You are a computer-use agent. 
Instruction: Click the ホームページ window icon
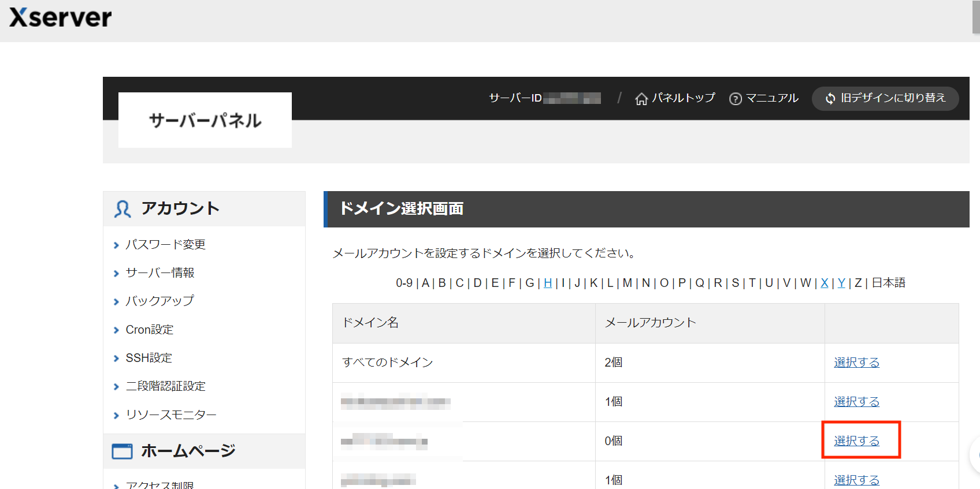122,451
